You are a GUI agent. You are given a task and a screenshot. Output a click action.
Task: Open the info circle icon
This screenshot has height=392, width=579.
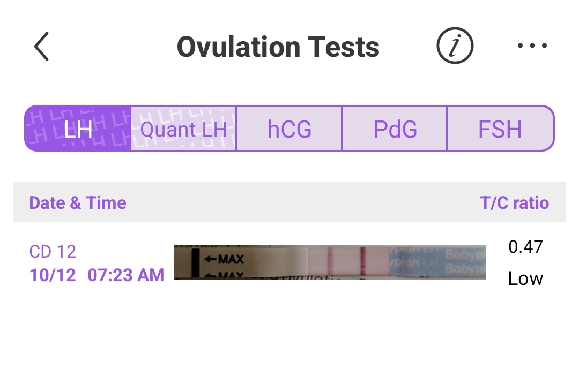pyautogui.click(x=455, y=47)
